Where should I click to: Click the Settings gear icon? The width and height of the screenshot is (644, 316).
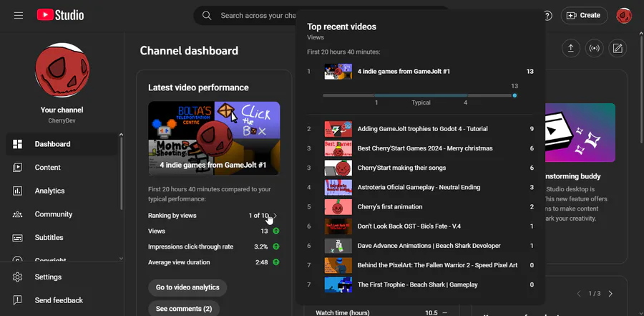pyautogui.click(x=17, y=277)
